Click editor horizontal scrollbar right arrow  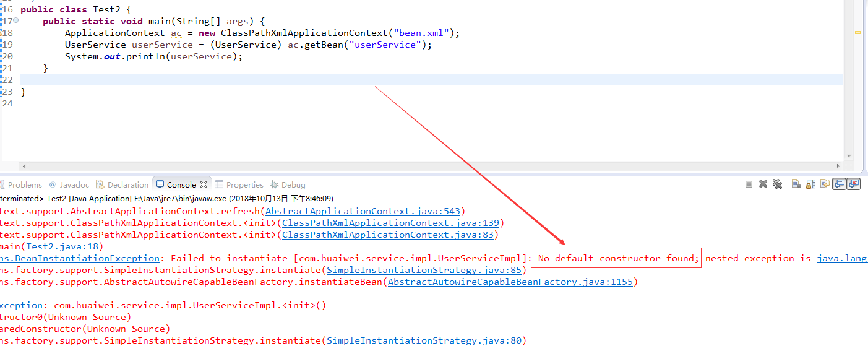[x=840, y=166]
